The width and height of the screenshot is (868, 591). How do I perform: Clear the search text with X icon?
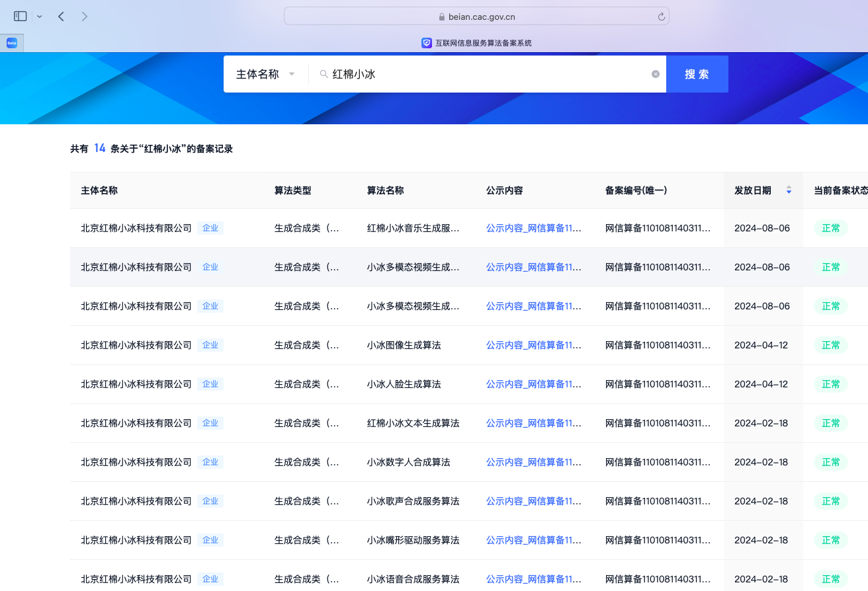[656, 74]
